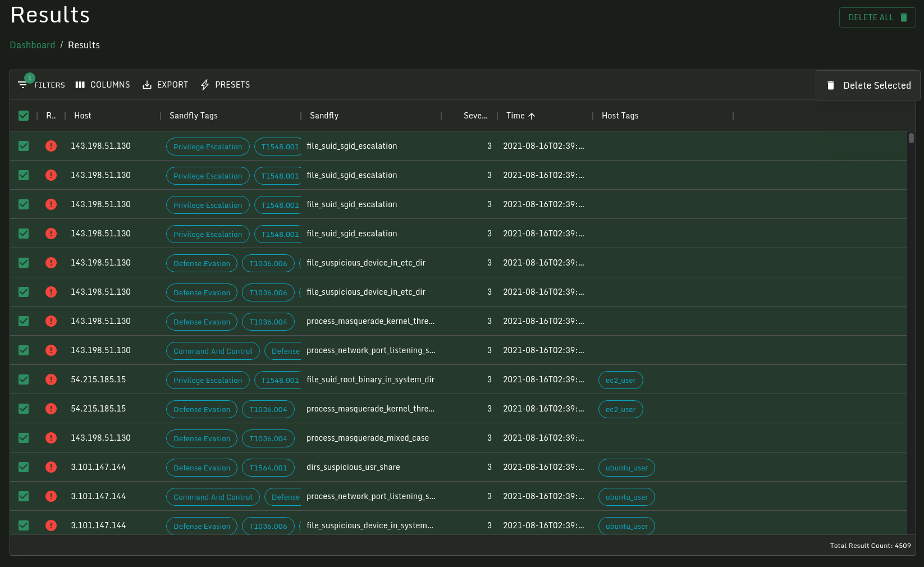Click file_suid_root_binary_in_system_dir sandfly name
Screen dimensions: 924x567
(370, 379)
